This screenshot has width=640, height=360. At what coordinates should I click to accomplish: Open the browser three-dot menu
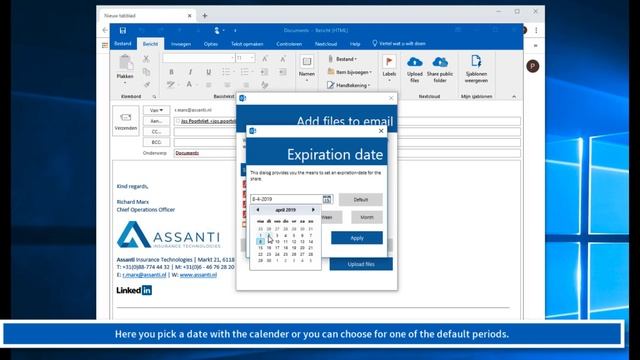pos(536,30)
